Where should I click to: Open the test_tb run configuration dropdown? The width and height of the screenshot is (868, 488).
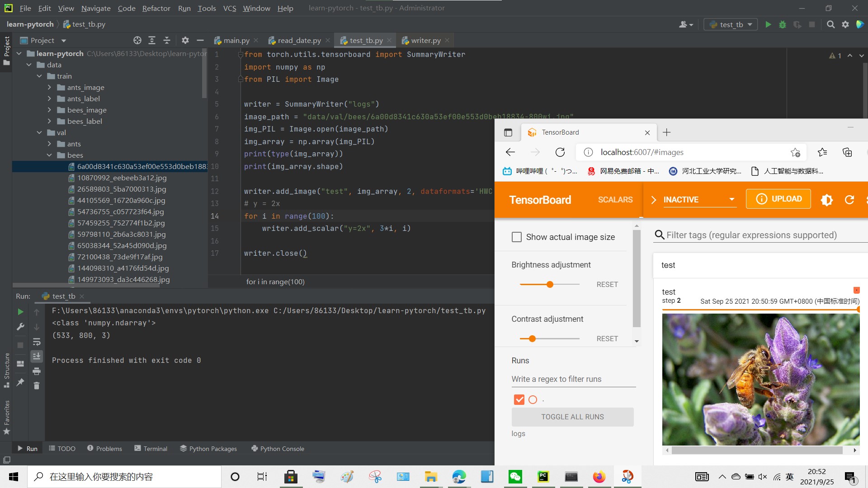coord(731,24)
